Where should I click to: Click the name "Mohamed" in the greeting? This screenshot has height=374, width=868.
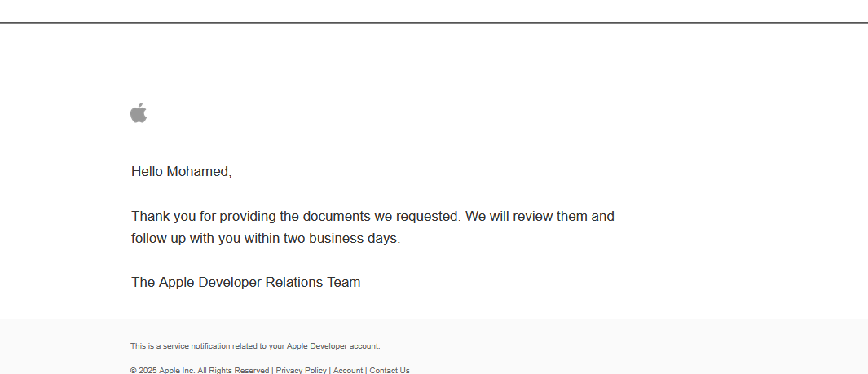197,171
